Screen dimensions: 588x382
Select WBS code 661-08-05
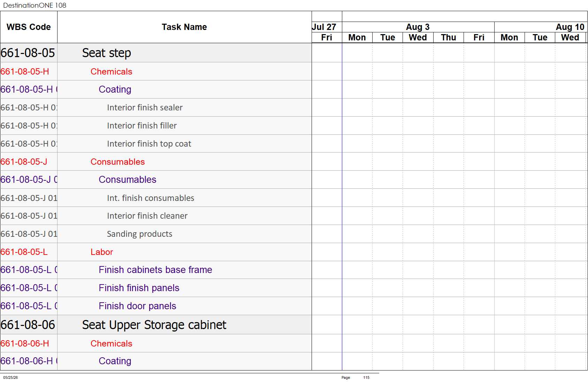point(28,53)
